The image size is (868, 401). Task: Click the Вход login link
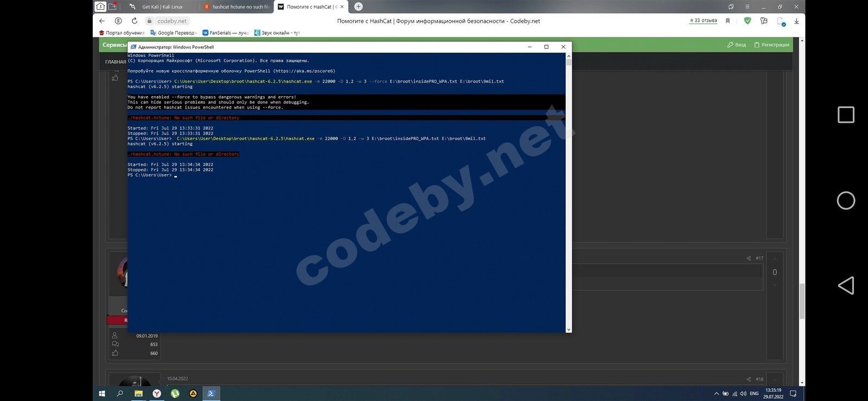coord(737,44)
